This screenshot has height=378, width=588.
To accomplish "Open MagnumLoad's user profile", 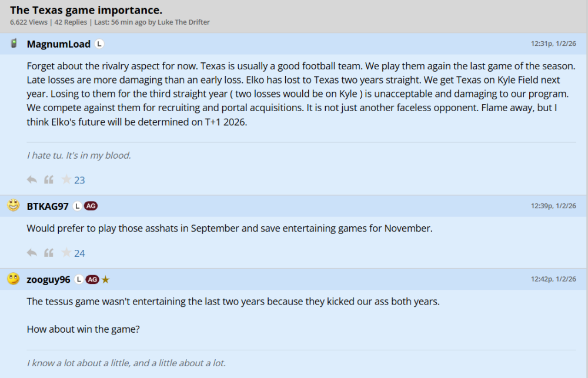I will point(59,44).
